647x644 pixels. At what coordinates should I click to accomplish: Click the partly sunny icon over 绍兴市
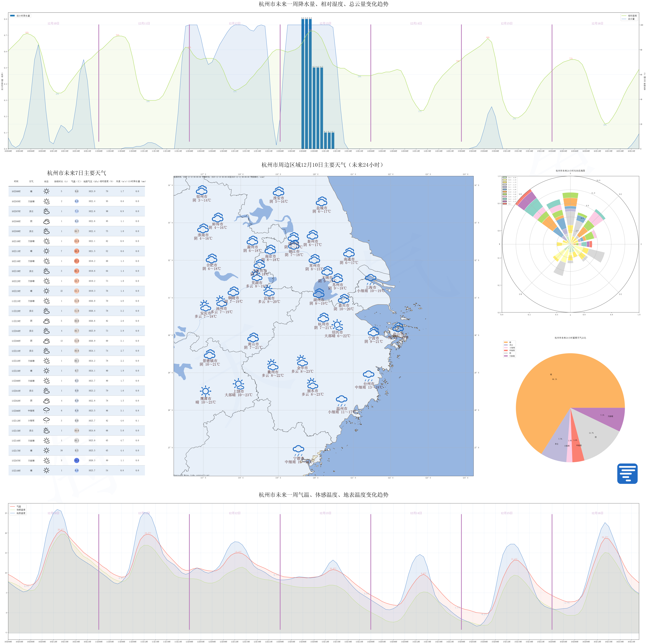[337, 325]
